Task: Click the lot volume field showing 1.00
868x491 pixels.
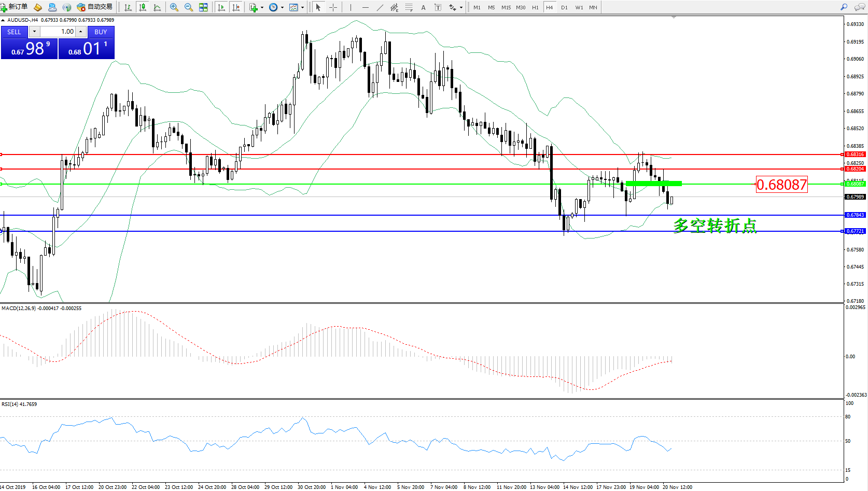Action: pos(58,32)
